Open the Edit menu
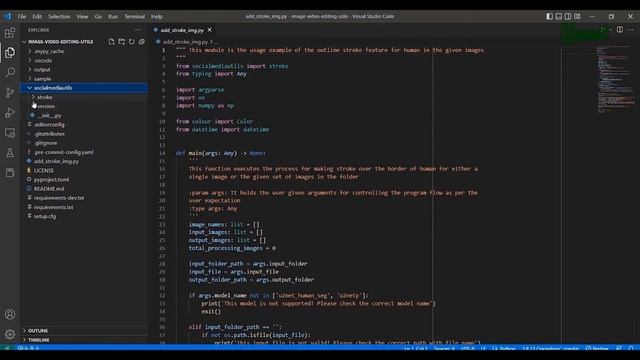This screenshot has width=640, height=360. pyautogui.click(x=37, y=16)
